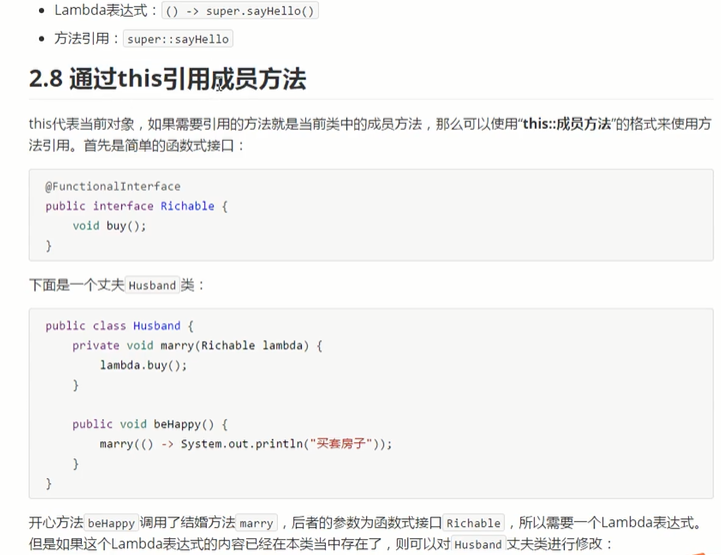
Task: Click the "void buy();" code line
Action: (x=109, y=226)
